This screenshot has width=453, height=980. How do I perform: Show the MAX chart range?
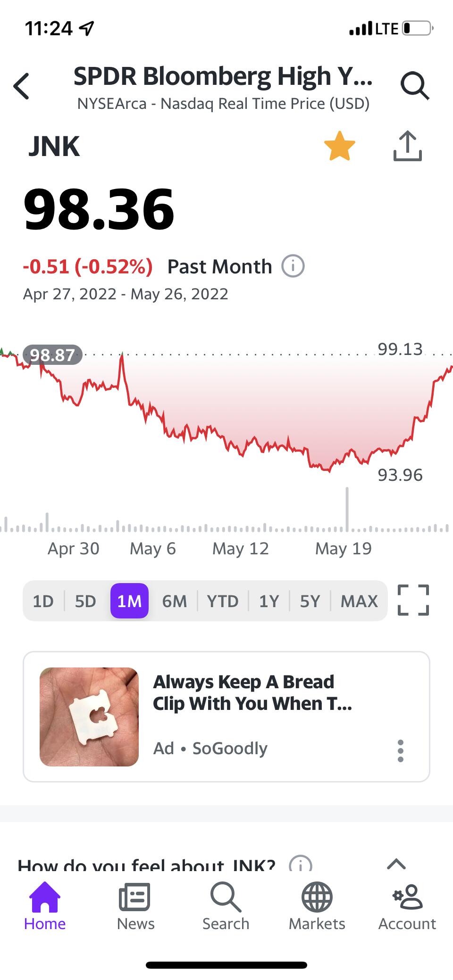[359, 601]
